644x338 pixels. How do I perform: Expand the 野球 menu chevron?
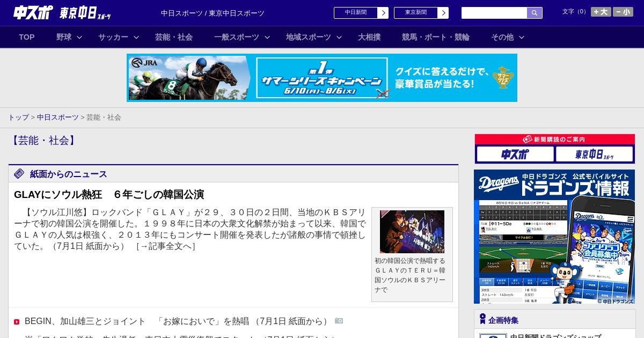pos(79,38)
